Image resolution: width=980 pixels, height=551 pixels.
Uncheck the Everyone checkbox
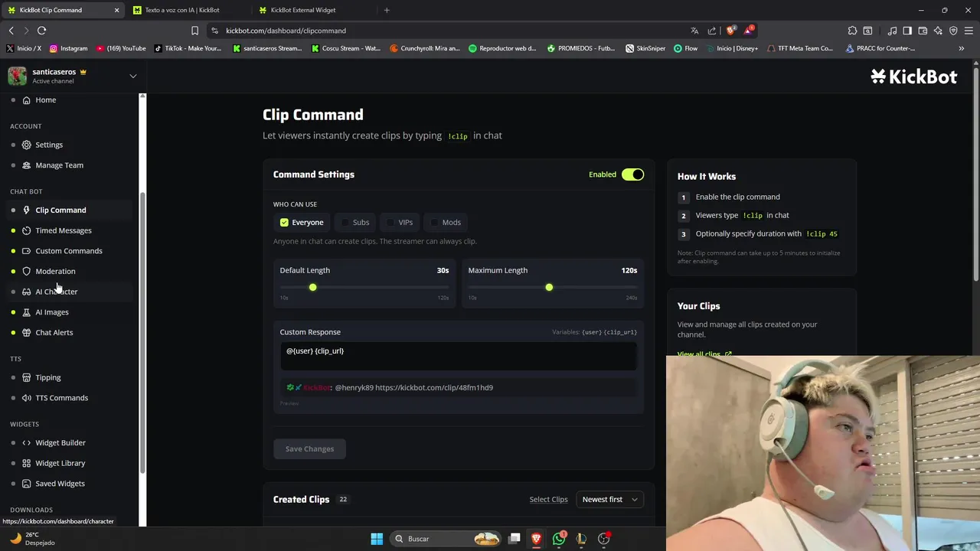pyautogui.click(x=284, y=223)
